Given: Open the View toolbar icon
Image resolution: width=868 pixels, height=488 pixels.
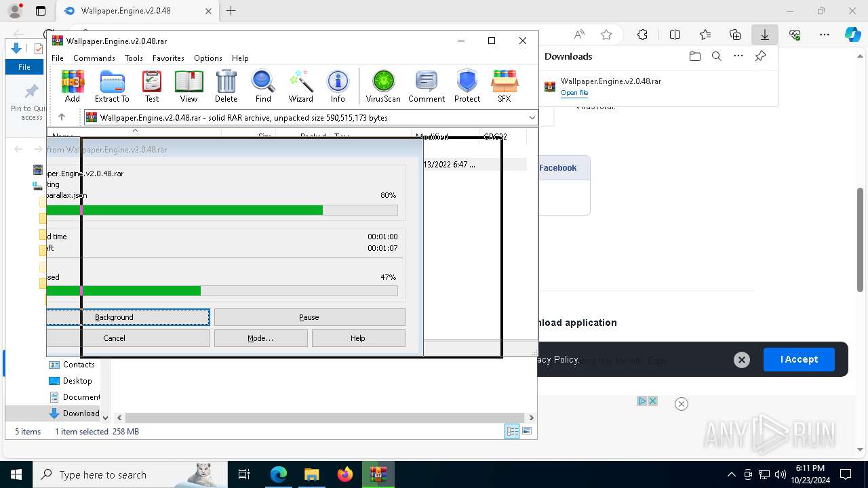Looking at the screenshot, I should tap(189, 86).
